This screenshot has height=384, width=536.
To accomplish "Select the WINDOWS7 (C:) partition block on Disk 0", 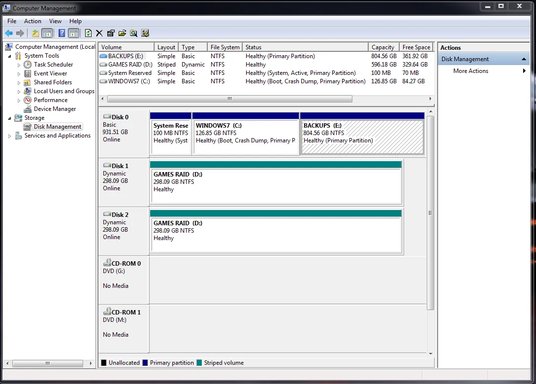I will (245, 134).
